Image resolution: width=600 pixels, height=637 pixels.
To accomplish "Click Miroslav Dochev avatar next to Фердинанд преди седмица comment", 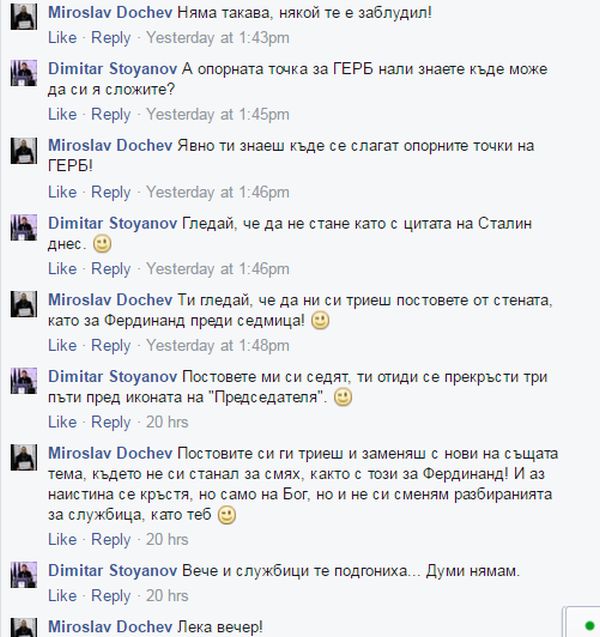I will [x=24, y=304].
